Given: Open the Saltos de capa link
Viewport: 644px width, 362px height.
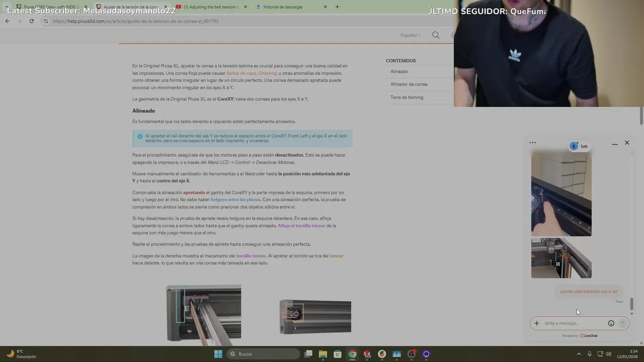Looking at the screenshot, I should pyautogui.click(x=241, y=73).
